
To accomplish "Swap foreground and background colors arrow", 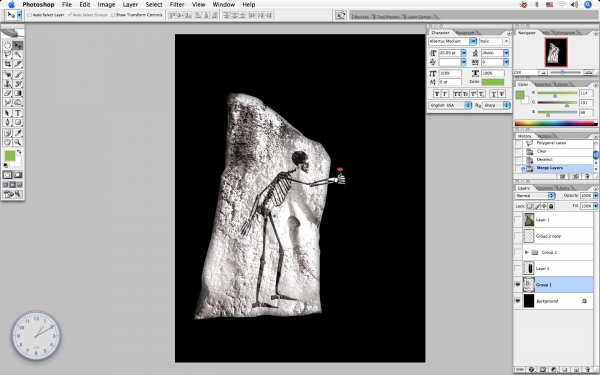I will coord(19,152).
